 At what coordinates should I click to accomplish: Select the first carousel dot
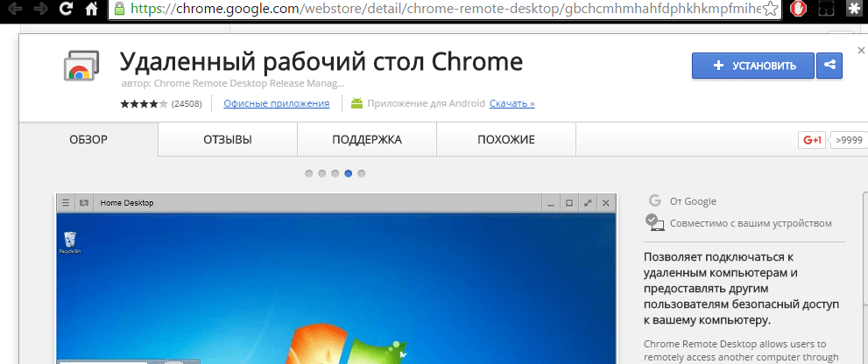[x=309, y=174]
